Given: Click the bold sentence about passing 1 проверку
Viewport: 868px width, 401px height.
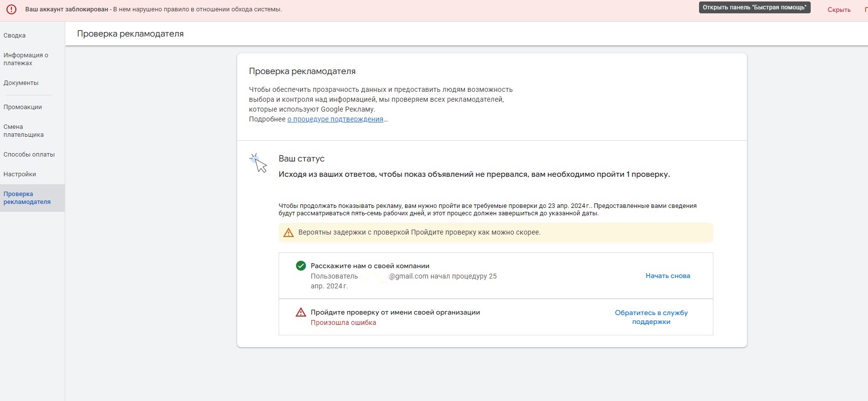Looking at the screenshot, I should tap(474, 174).
